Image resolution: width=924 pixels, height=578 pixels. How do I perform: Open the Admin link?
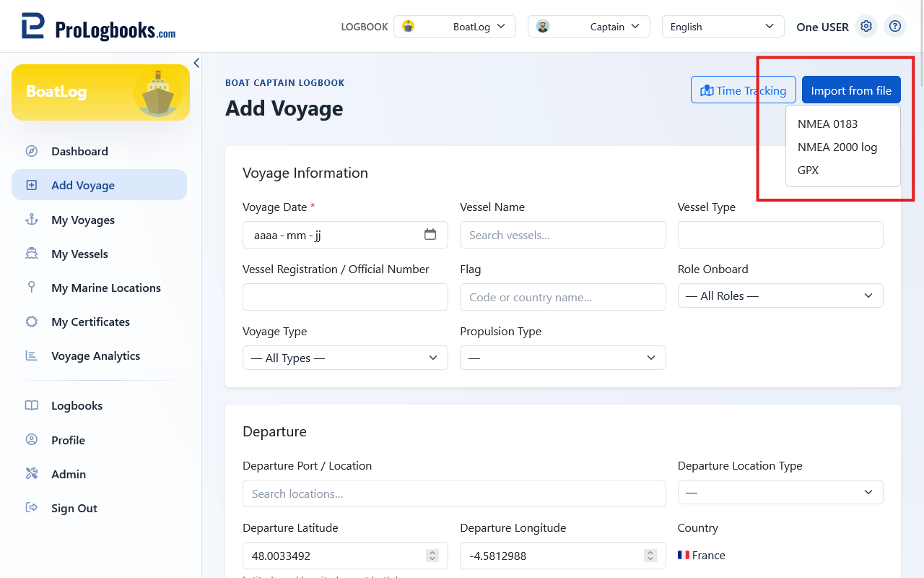[99, 474]
